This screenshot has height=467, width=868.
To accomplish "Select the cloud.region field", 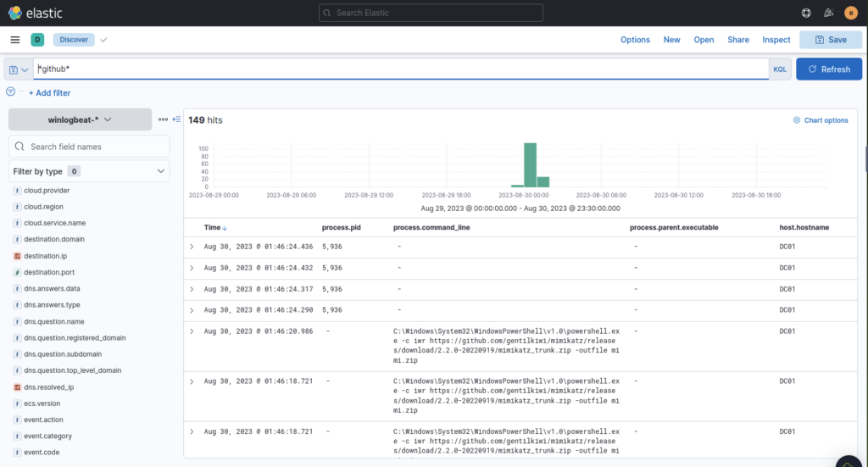I will [x=43, y=207].
